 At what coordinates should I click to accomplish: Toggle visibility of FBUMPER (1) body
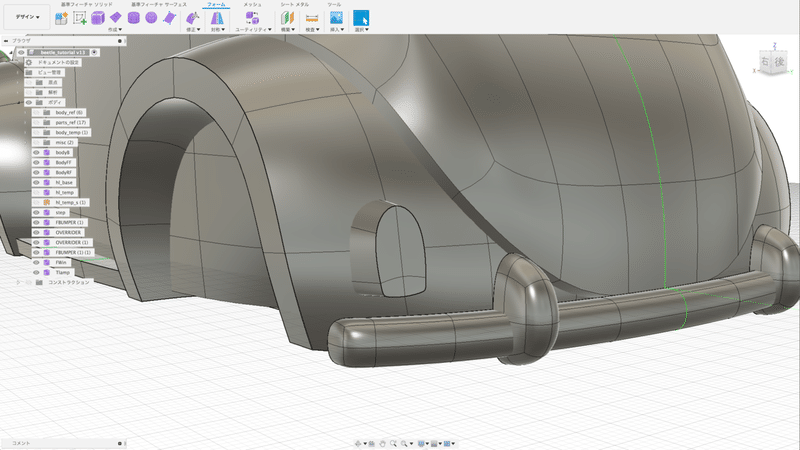pyautogui.click(x=36, y=222)
